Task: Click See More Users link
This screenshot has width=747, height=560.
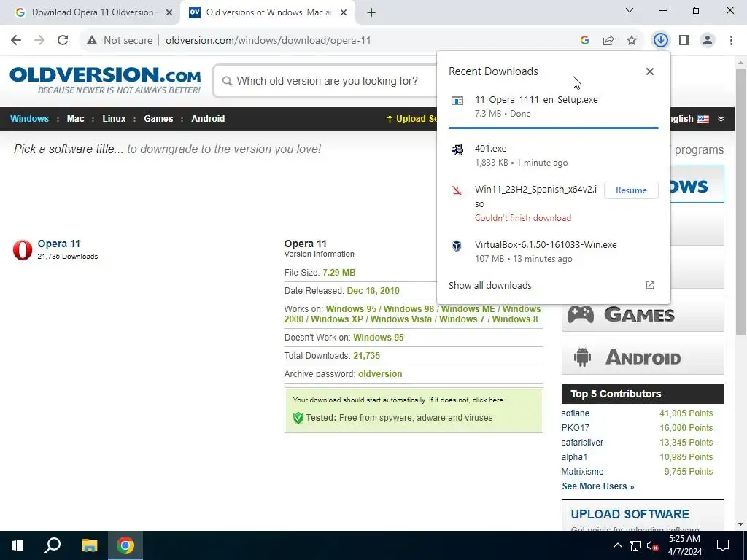Action: pyautogui.click(x=598, y=486)
